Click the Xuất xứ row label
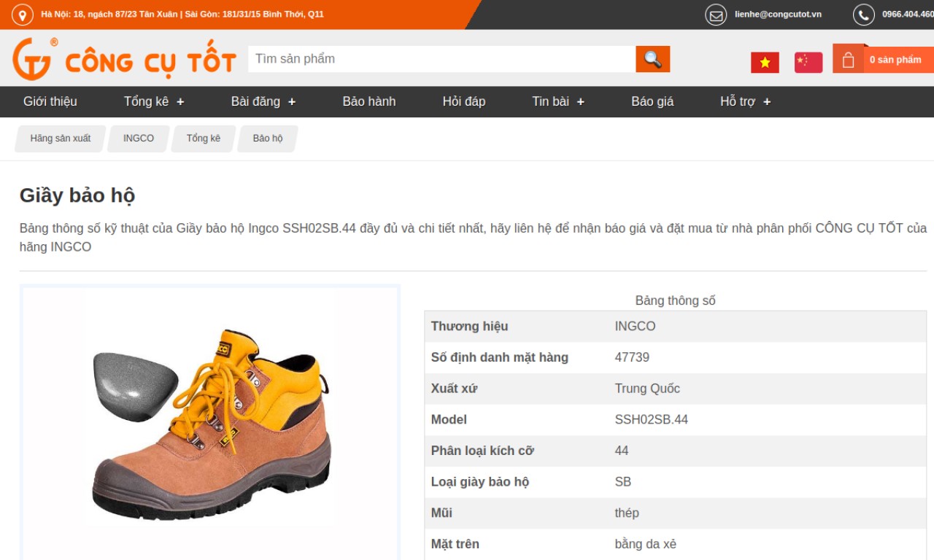The height and width of the screenshot is (560, 934). pyautogui.click(x=454, y=389)
